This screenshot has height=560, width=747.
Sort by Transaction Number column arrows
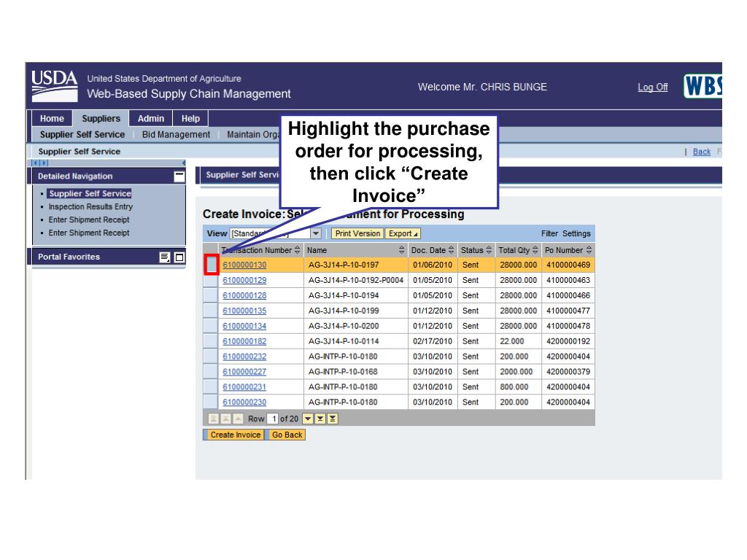click(x=298, y=250)
